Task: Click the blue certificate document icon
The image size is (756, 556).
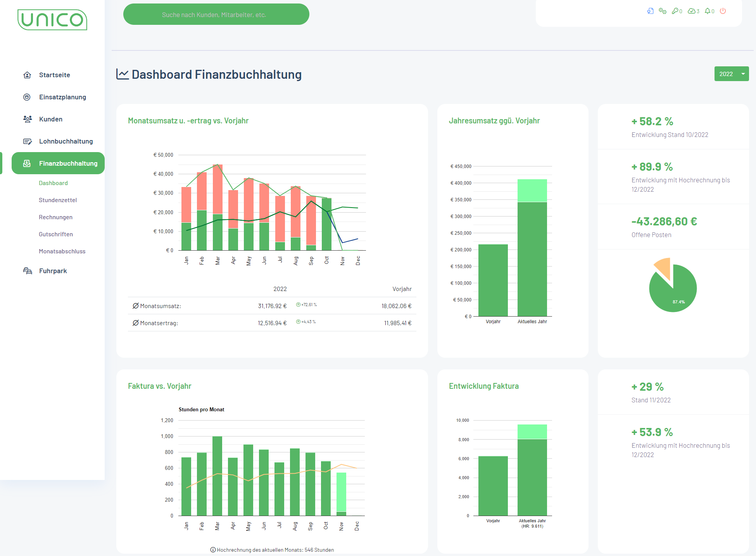Action: 650,11
